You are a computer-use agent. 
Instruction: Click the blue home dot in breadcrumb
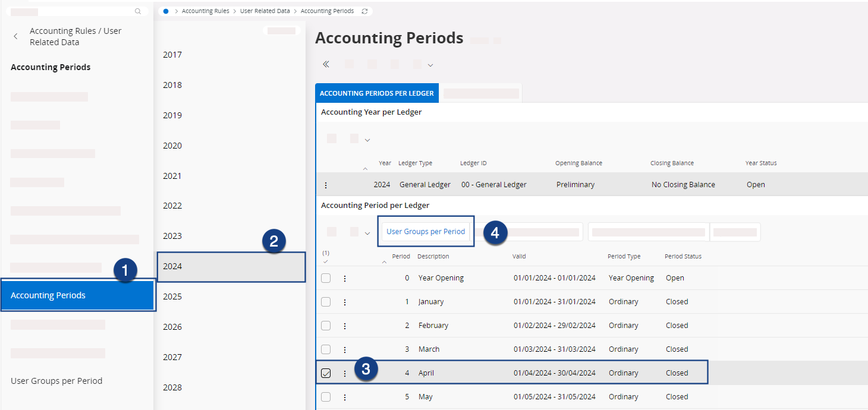[x=166, y=11]
